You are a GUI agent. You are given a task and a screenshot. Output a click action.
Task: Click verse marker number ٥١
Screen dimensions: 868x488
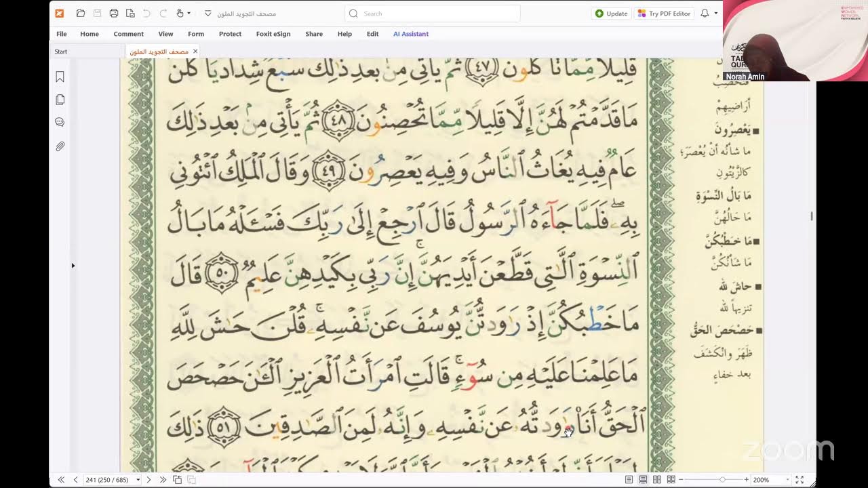click(x=224, y=426)
